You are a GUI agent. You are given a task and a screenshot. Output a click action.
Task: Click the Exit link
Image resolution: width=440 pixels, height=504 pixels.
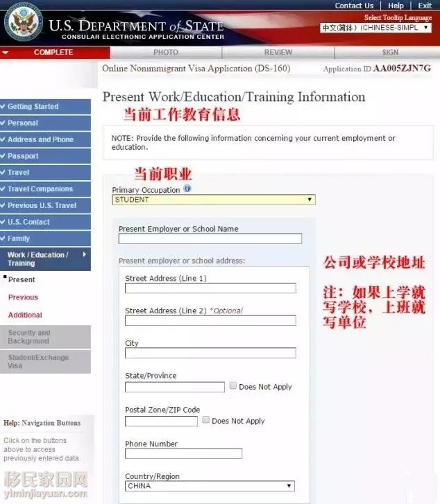[425, 6]
